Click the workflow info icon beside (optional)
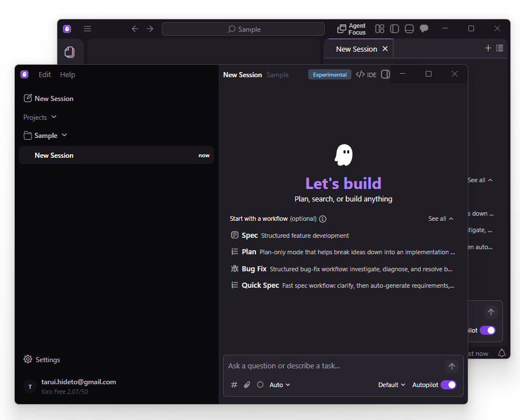Image resolution: width=520 pixels, height=420 pixels. click(322, 219)
